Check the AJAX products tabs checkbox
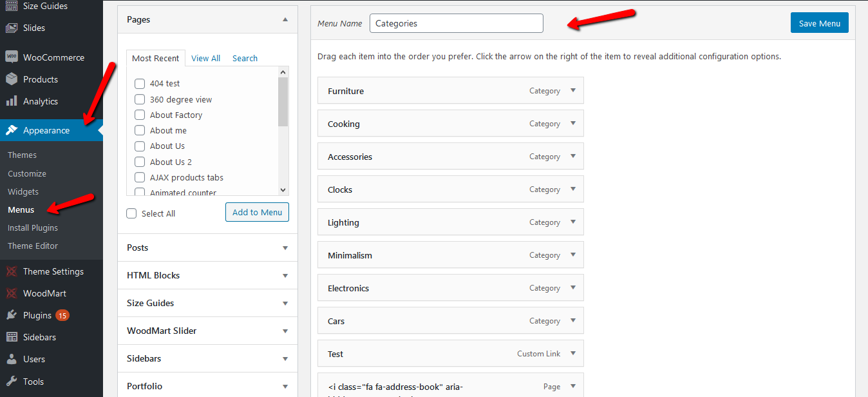This screenshot has height=397, width=868. coord(139,177)
